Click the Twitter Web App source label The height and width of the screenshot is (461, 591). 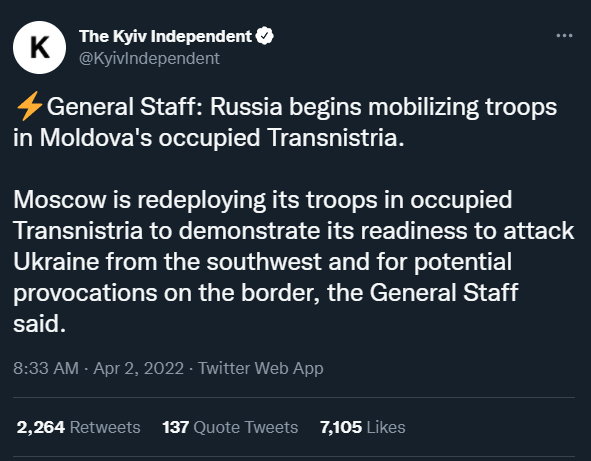click(261, 368)
